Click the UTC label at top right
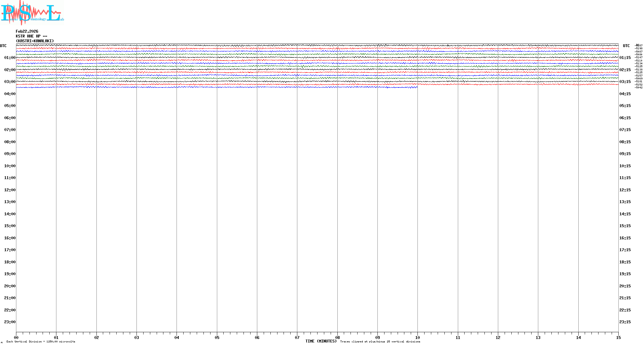Image resolution: width=644 pixels, height=346 pixels. [626, 46]
